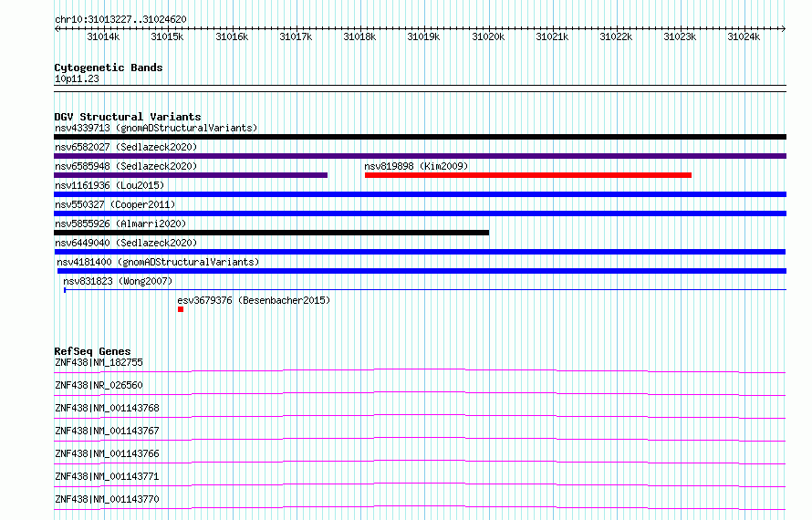Click the 31024k ruler tick label
This screenshot has height=520, width=812.
744,36
